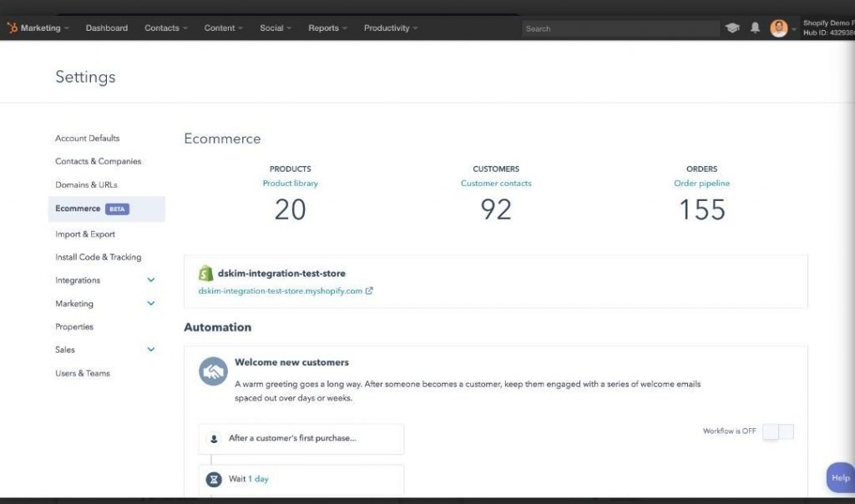855x504 pixels.
Task: Open Import & Export settings
Action: [85, 234]
